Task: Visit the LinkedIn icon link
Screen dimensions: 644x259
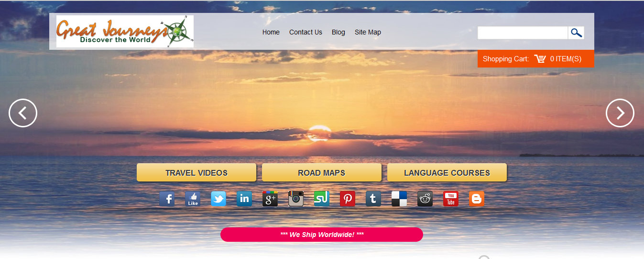Action: pyautogui.click(x=244, y=199)
